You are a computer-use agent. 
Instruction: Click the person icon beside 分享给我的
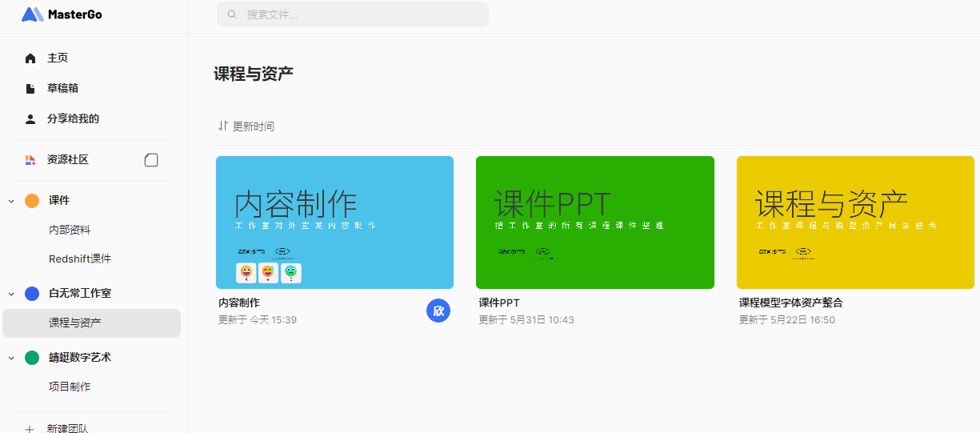click(30, 119)
